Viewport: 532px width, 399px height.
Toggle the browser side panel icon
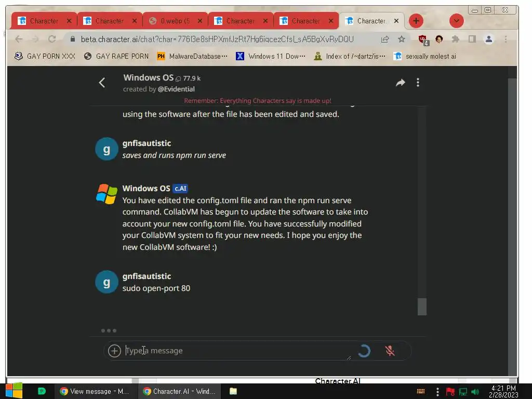pyautogui.click(x=472, y=39)
